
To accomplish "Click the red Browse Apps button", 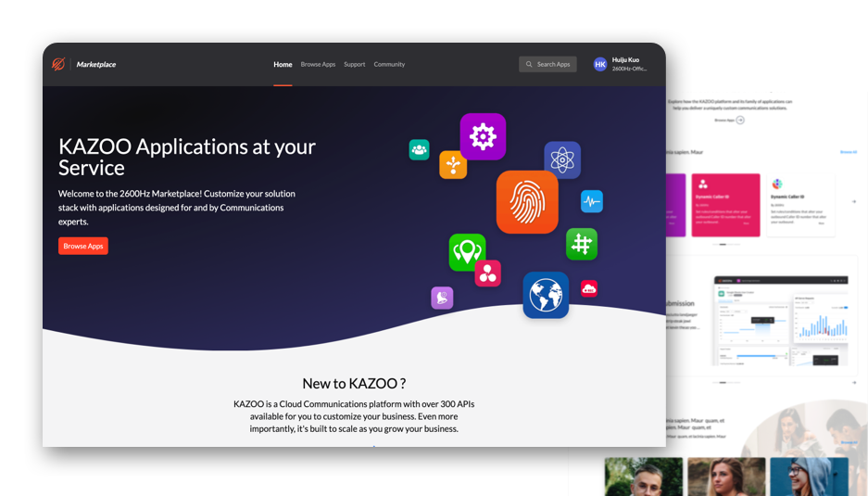I will tap(83, 246).
